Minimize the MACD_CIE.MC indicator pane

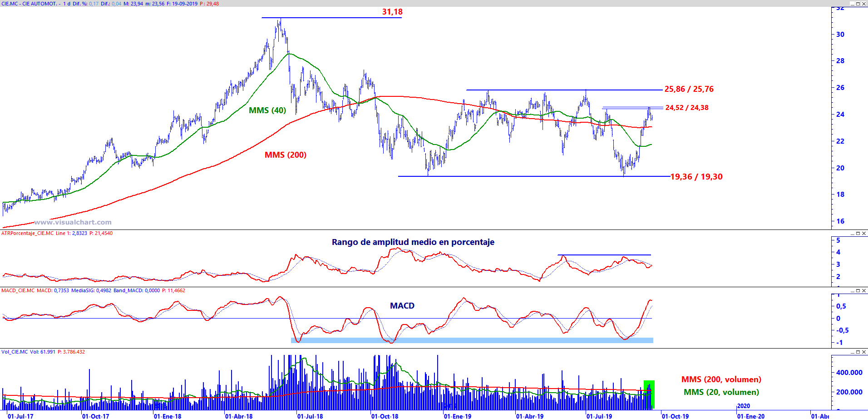(853, 291)
